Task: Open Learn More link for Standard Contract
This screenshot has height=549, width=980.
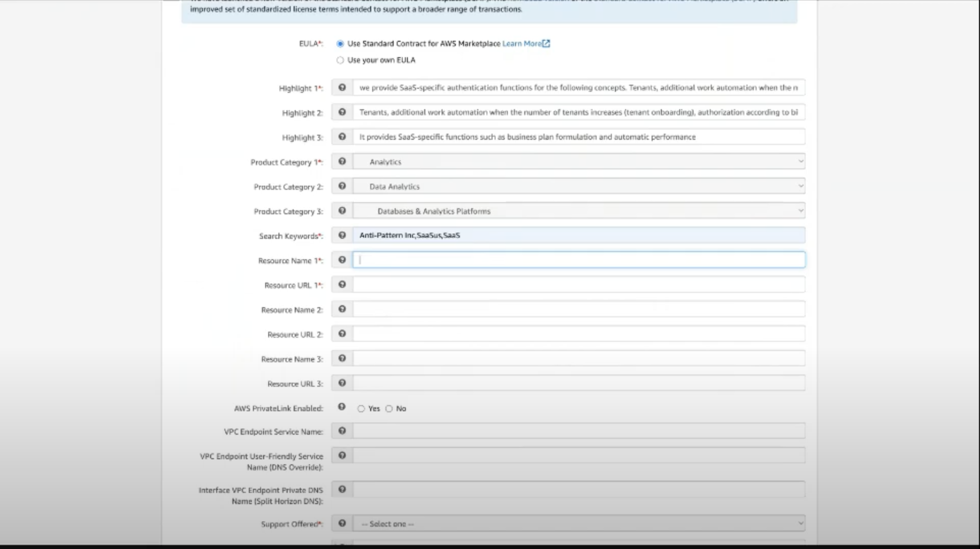Action: click(526, 44)
